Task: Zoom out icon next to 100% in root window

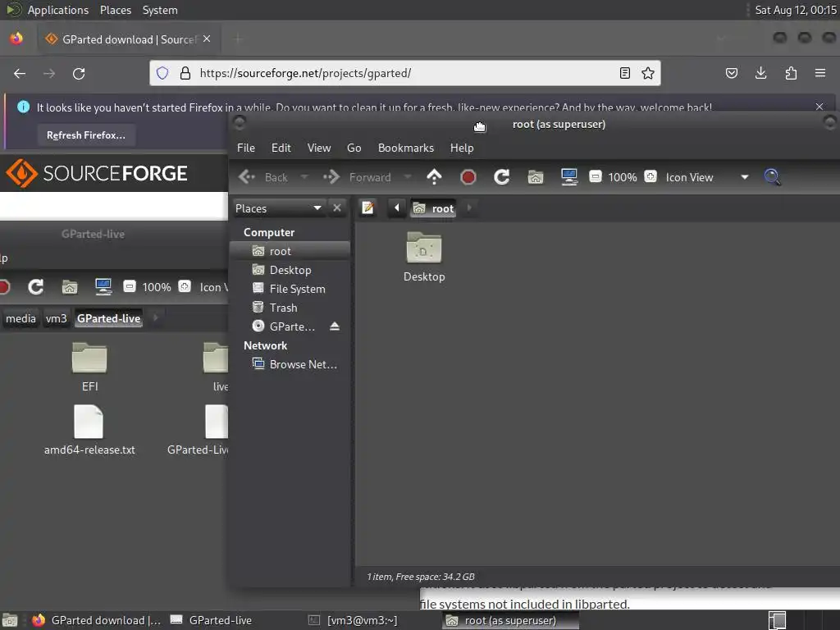Action: tap(596, 176)
